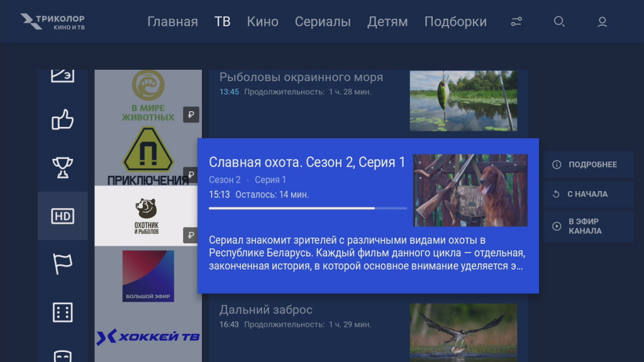The image size is (644, 362).
Task: Open the Сериалы tab
Action: (323, 22)
